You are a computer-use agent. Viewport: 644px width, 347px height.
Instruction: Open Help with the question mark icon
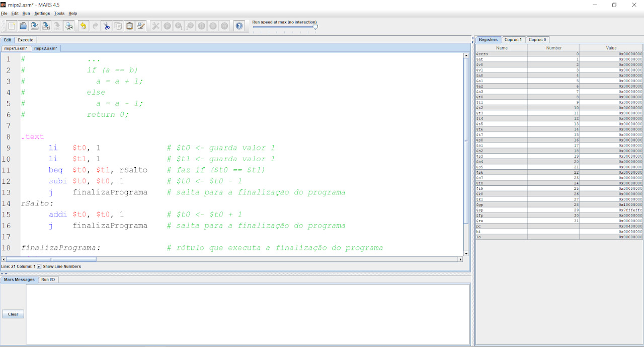(239, 26)
